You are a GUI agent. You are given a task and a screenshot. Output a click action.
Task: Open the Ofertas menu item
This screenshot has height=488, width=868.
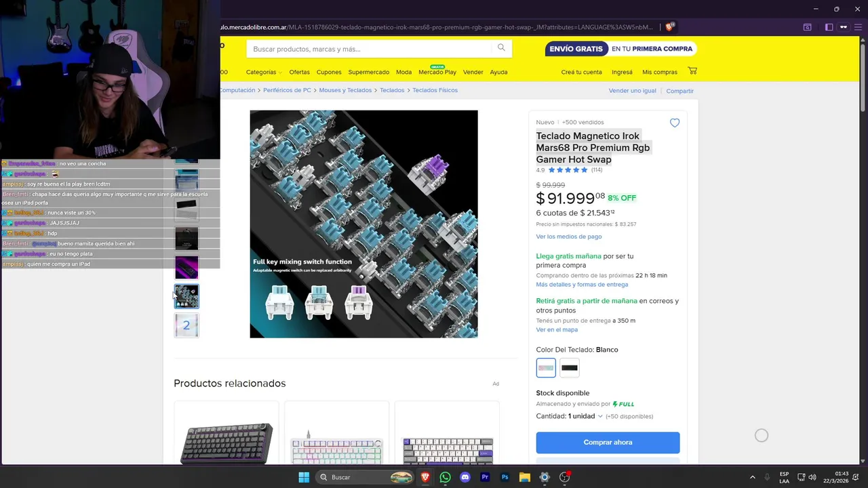click(x=299, y=72)
